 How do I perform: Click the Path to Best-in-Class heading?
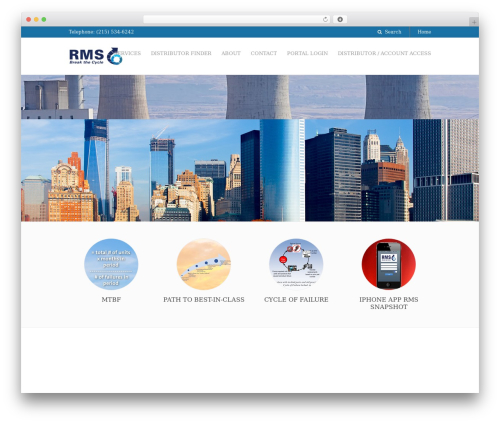[204, 300]
